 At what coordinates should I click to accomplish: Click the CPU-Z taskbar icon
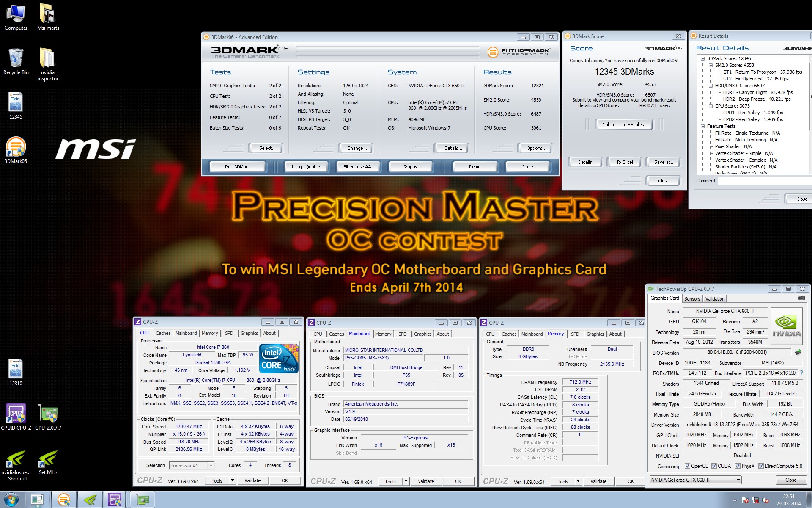click(x=115, y=500)
